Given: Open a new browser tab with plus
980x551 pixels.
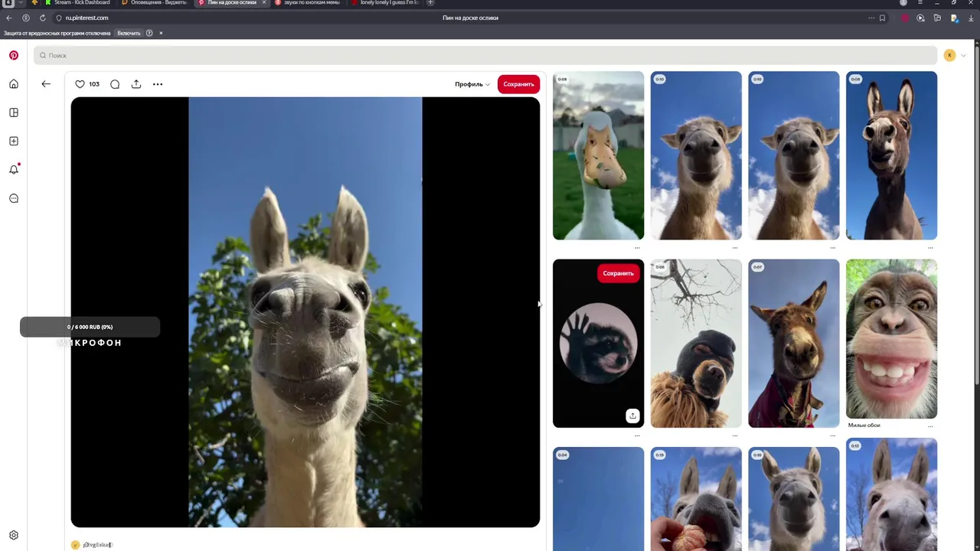Looking at the screenshot, I should coord(430,3).
